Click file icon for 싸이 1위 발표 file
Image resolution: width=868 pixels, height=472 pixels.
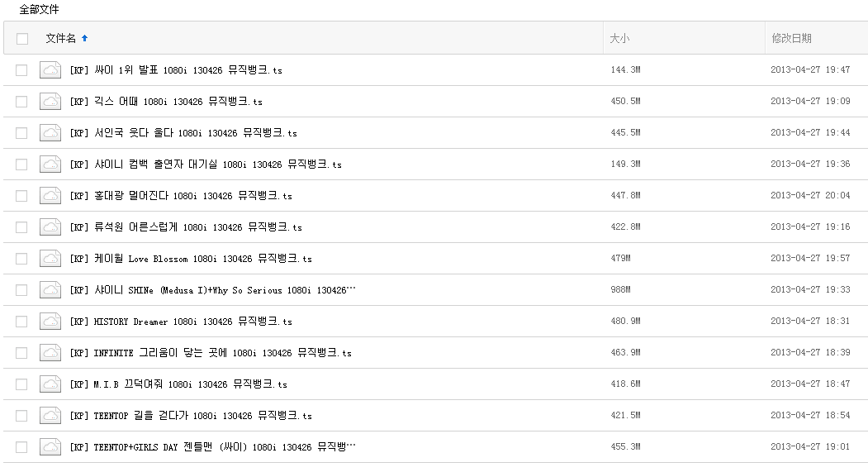[x=51, y=70]
